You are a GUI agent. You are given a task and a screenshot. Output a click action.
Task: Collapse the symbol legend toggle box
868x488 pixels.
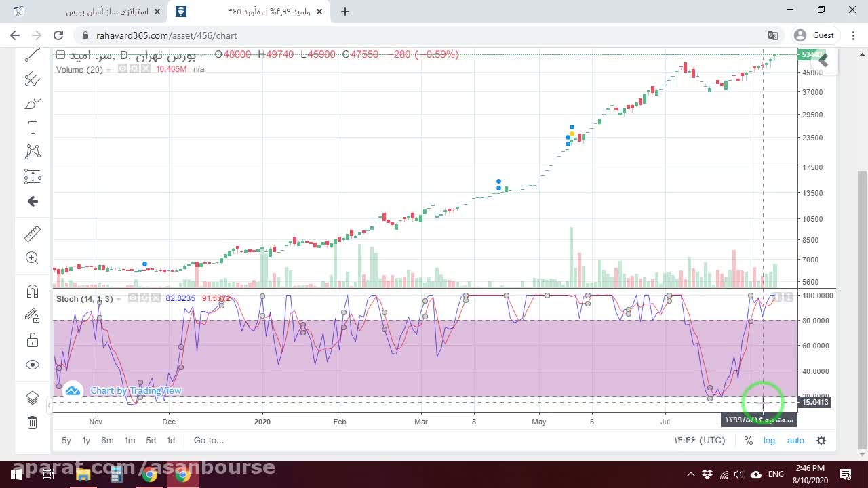[60, 54]
